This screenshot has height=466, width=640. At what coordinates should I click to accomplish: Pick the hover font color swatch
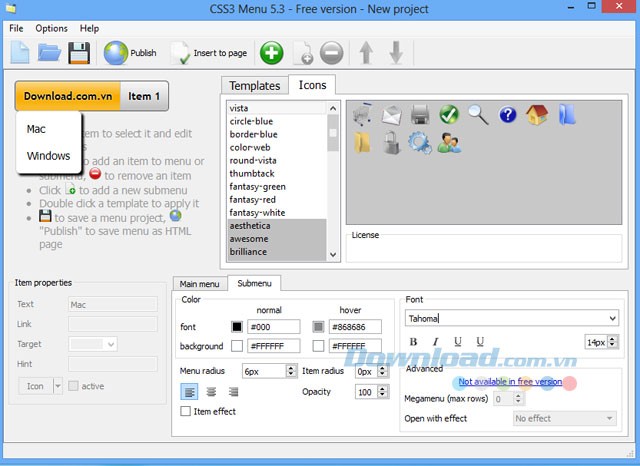point(318,327)
